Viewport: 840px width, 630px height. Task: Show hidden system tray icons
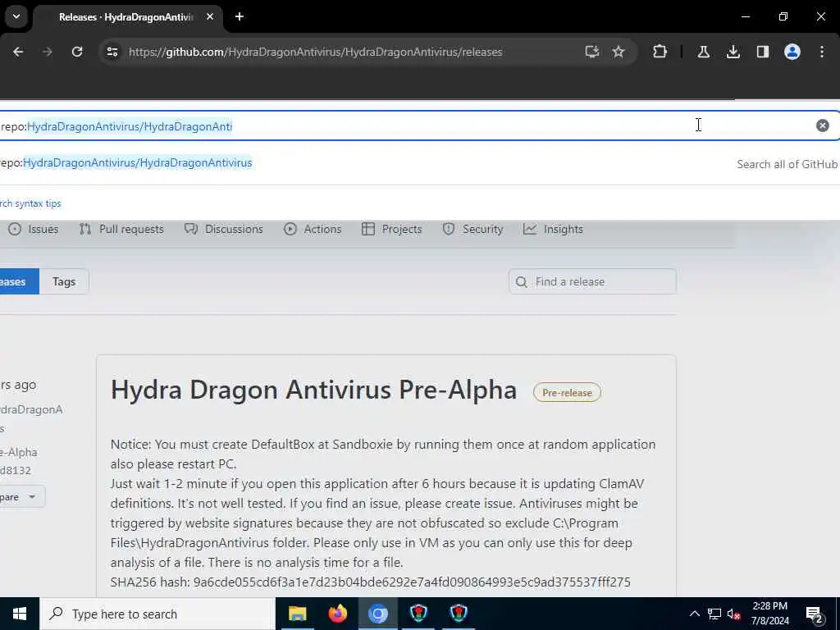click(x=694, y=614)
